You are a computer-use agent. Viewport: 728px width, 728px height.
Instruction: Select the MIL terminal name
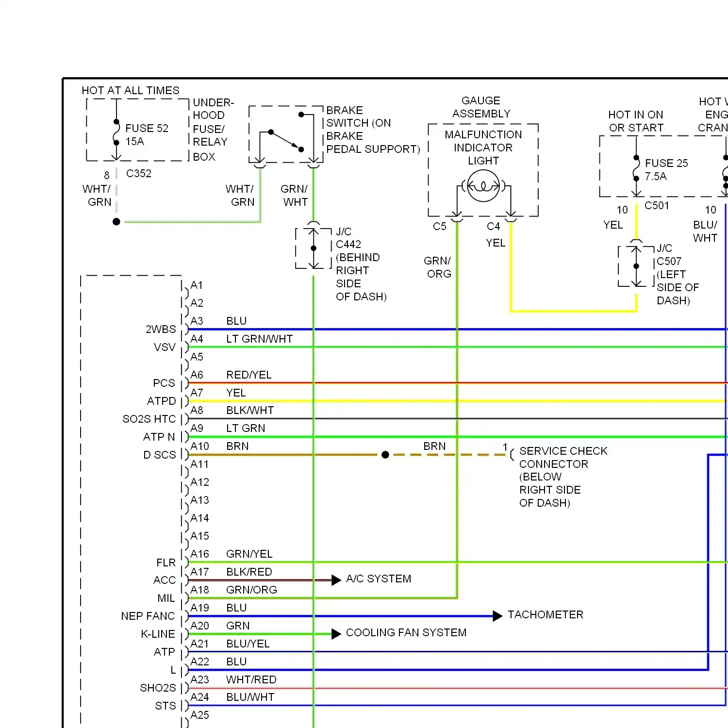tap(166, 598)
